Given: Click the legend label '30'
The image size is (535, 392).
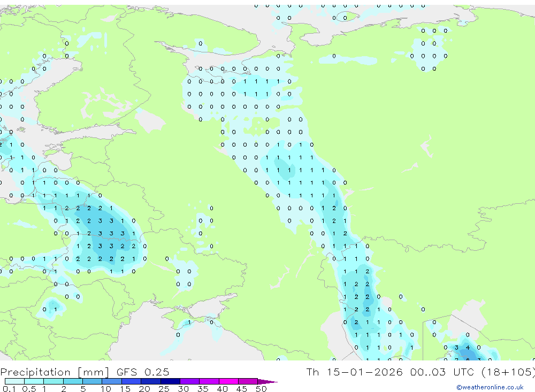Looking at the screenshot, I should click(183, 389).
